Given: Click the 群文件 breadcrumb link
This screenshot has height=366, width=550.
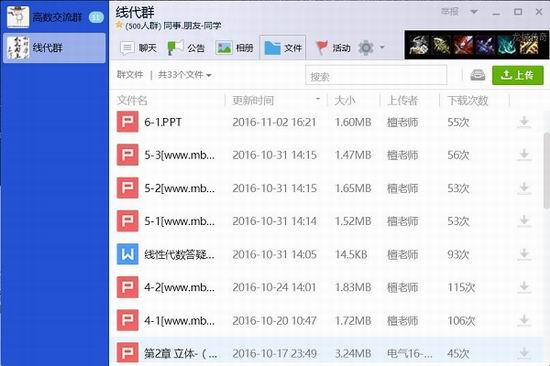Looking at the screenshot, I should point(130,75).
